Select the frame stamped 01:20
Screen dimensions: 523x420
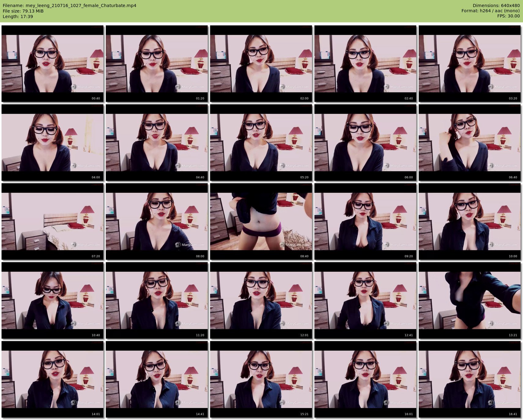[157, 64]
